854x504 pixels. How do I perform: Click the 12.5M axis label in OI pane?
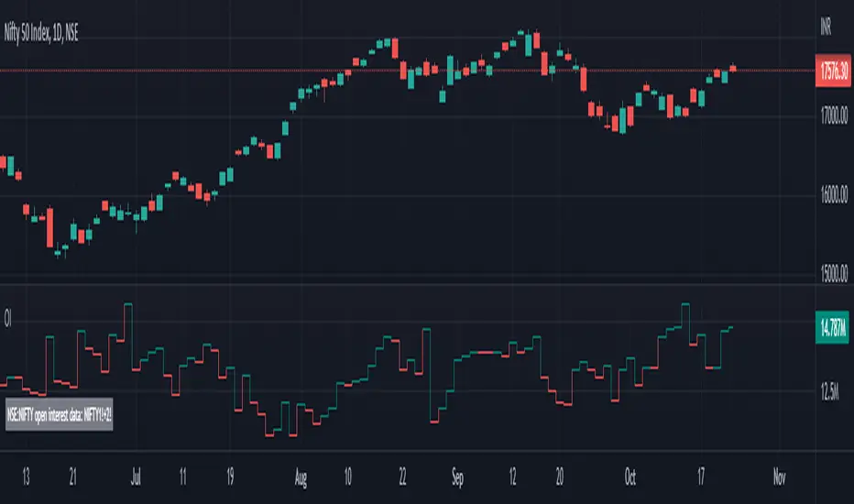pyautogui.click(x=829, y=392)
